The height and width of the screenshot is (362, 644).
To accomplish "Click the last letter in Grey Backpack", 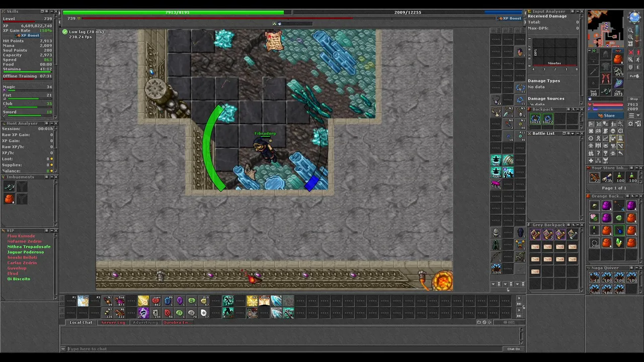I will coord(535,271).
